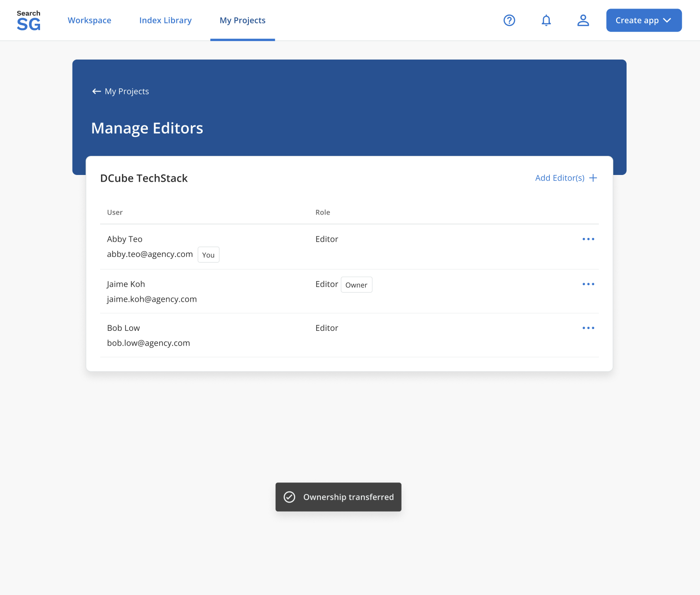The height and width of the screenshot is (595, 700).
Task: Dismiss the Ownership transferred toast
Action: 338,497
